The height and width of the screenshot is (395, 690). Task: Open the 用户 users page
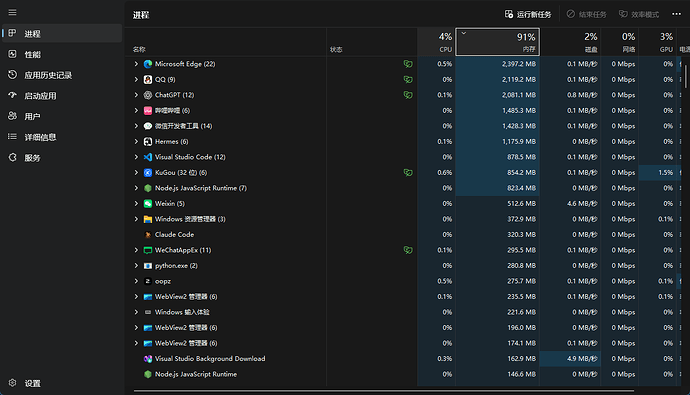[62, 116]
